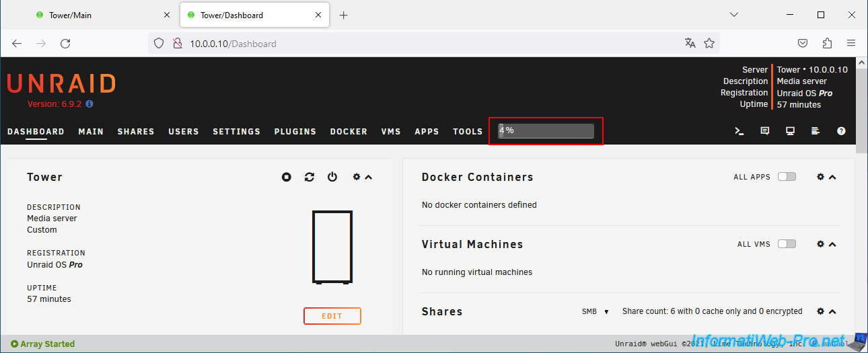Click the reboot icon in Tower panel

click(310, 177)
